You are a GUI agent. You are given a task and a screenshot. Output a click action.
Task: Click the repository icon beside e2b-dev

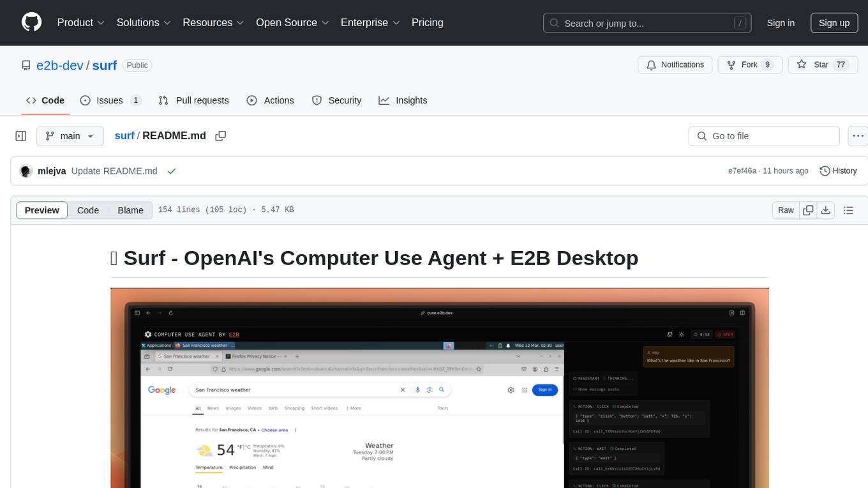26,65
